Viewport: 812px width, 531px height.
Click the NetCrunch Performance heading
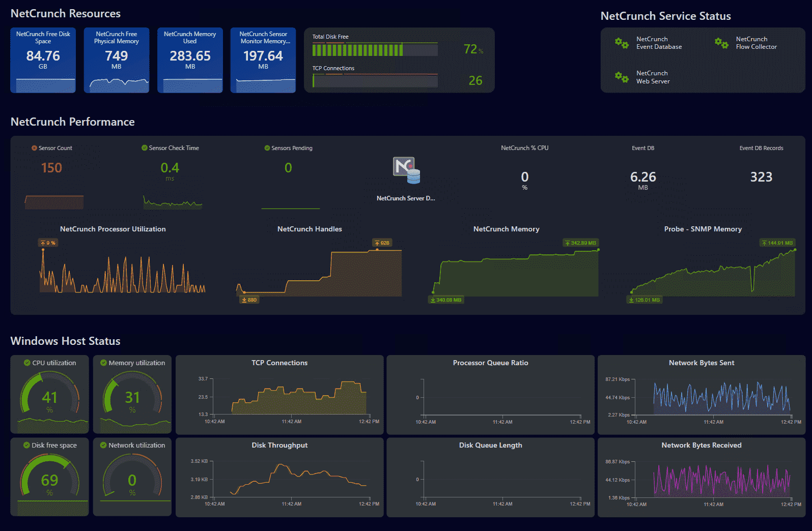(73, 122)
